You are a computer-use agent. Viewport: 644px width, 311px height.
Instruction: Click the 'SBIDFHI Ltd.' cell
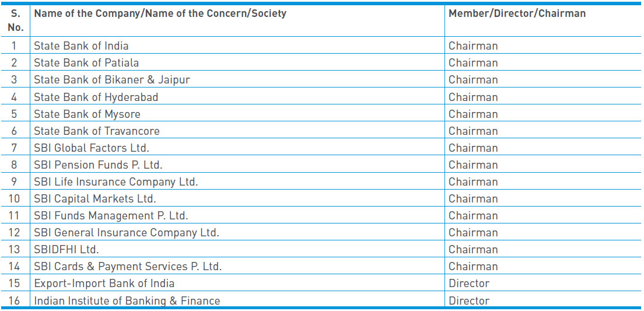66,249
